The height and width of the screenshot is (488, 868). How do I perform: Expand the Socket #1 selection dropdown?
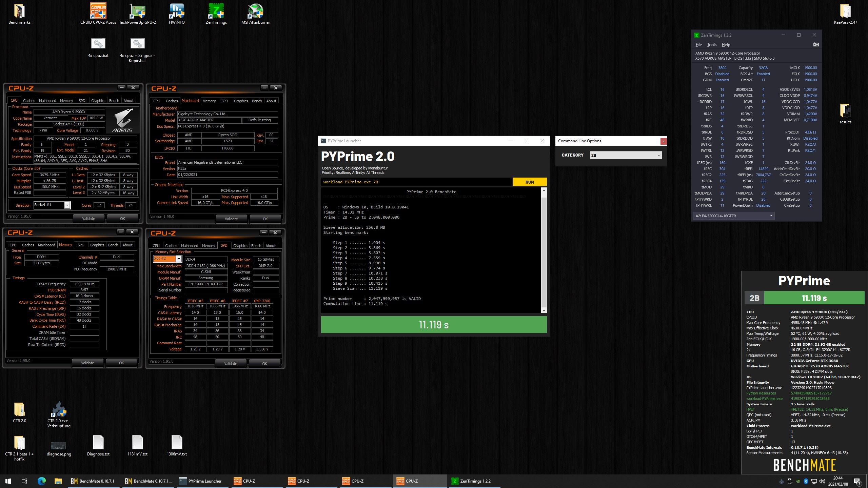click(52, 205)
